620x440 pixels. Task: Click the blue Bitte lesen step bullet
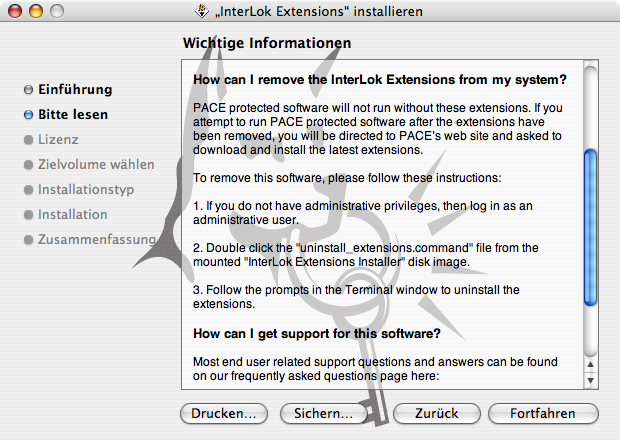pyautogui.click(x=28, y=115)
